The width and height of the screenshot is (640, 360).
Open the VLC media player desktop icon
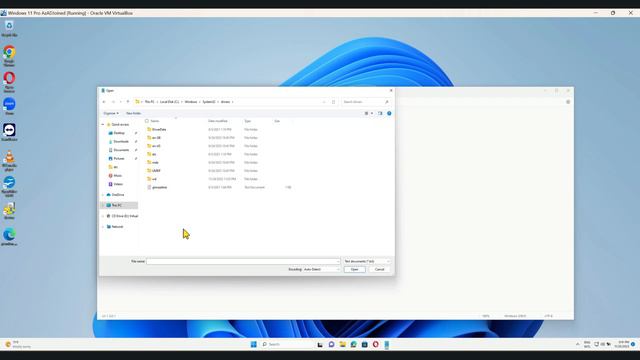tap(9, 160)
